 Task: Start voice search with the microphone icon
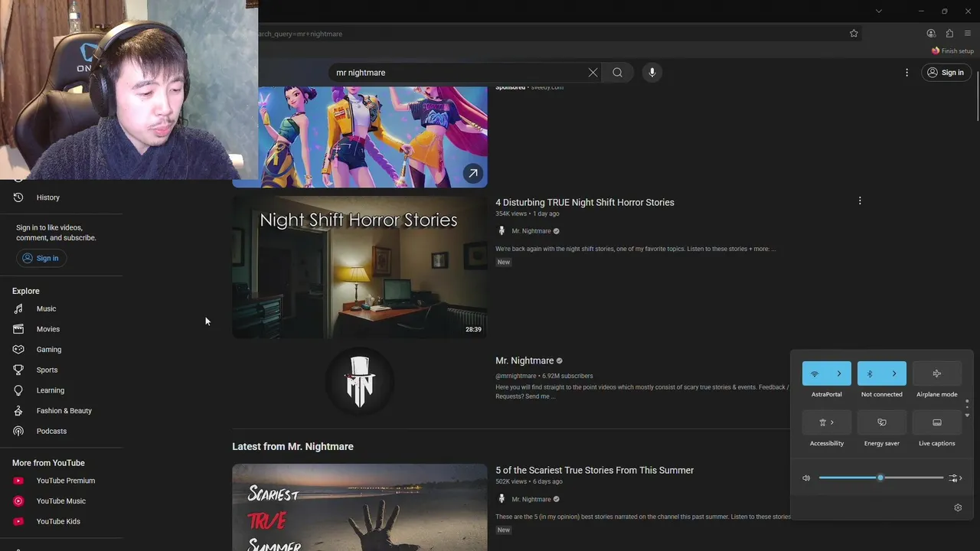[652, 73]
